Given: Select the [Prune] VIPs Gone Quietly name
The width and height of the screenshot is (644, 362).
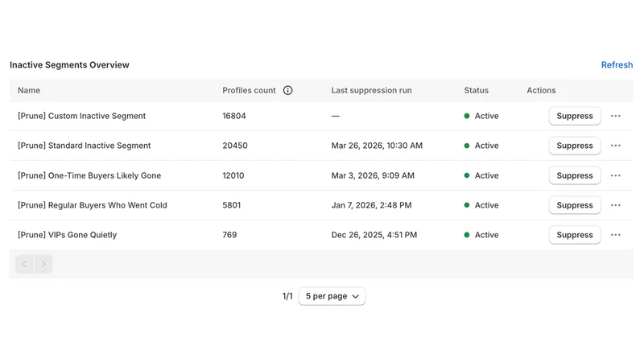Looking at the screenshot, I should tap(68, 235).
